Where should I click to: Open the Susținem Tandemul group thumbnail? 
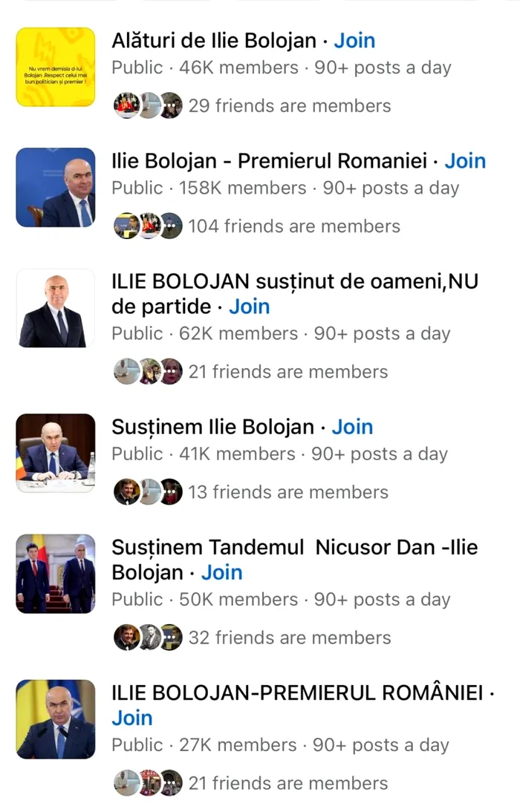point(56,574)
